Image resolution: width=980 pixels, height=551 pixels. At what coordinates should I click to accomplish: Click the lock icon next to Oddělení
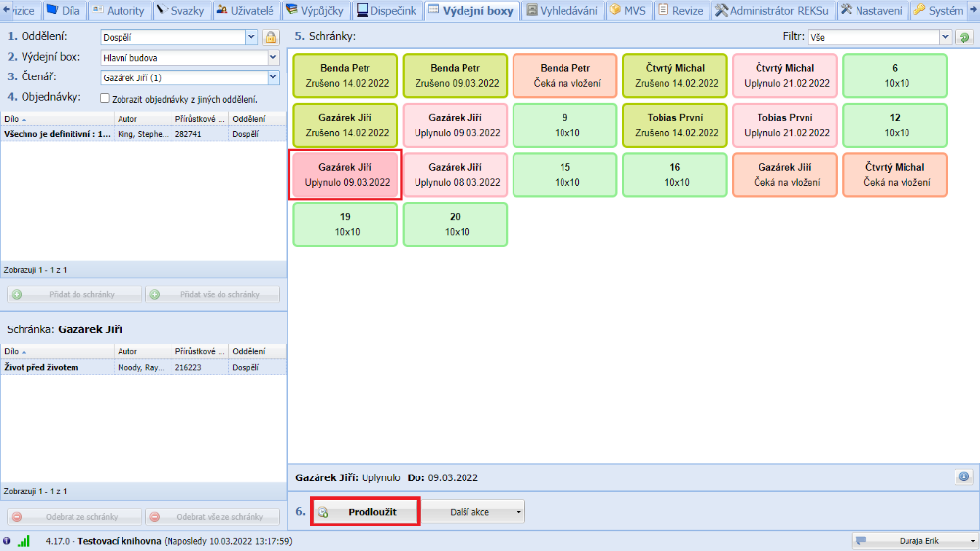point(270,37)
